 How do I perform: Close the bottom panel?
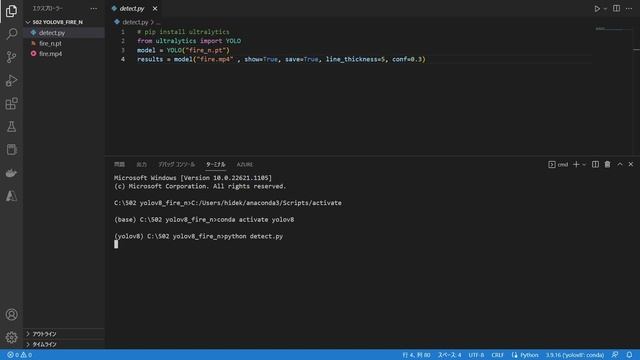(x=631, y=164)
